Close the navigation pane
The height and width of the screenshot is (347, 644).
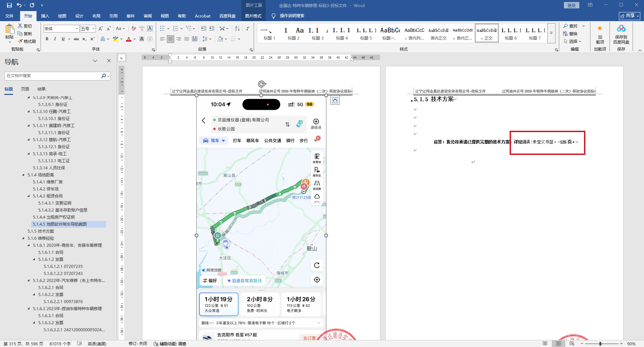point(109,61)
